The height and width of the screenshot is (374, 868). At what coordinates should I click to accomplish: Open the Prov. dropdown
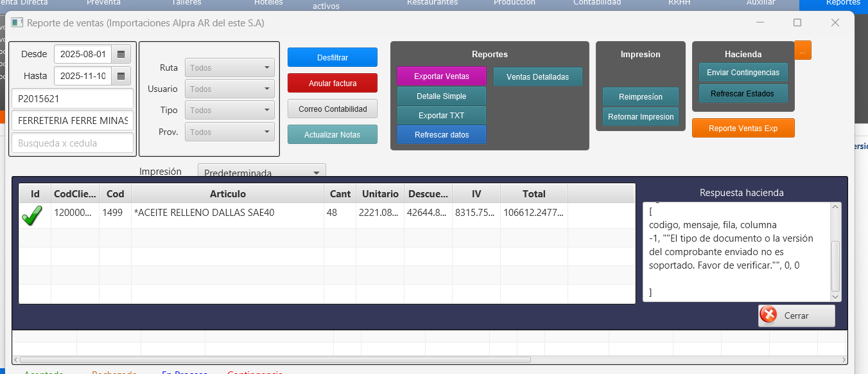230,132
